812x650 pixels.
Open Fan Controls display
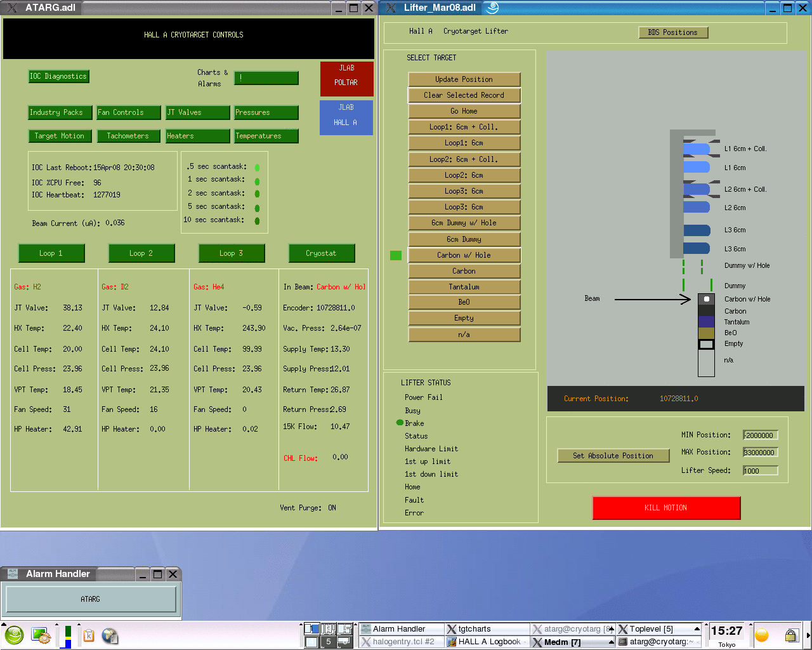pyautogui.click(x=129, y=112)
